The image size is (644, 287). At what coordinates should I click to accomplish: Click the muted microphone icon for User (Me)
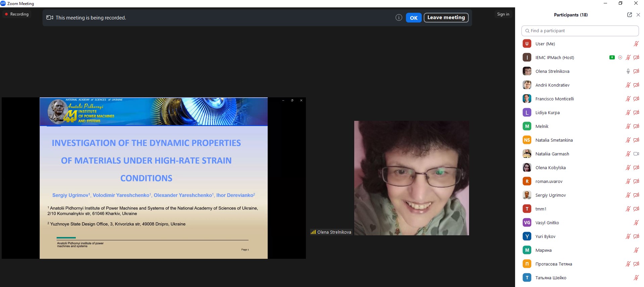pyautogui.click(x=636, y=44)
